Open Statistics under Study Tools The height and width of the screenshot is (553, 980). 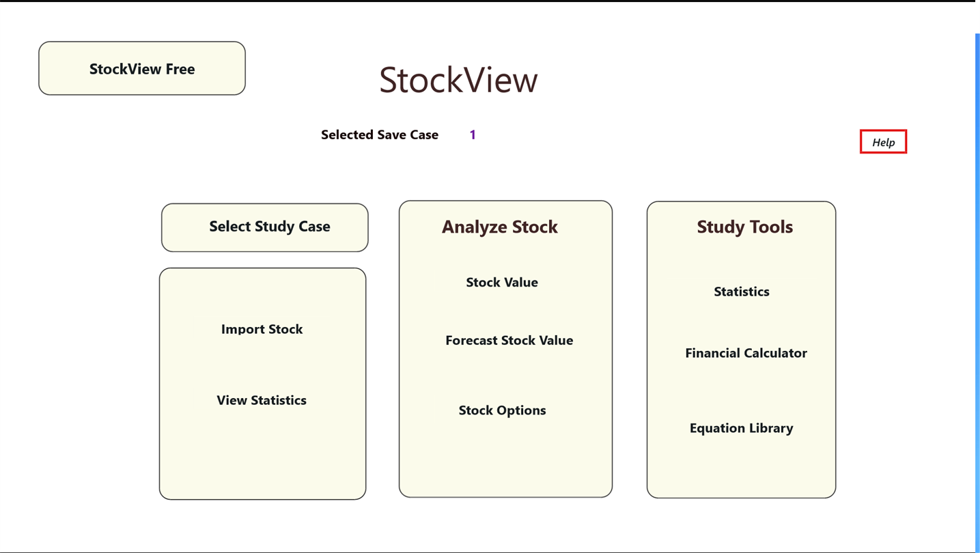741,292
